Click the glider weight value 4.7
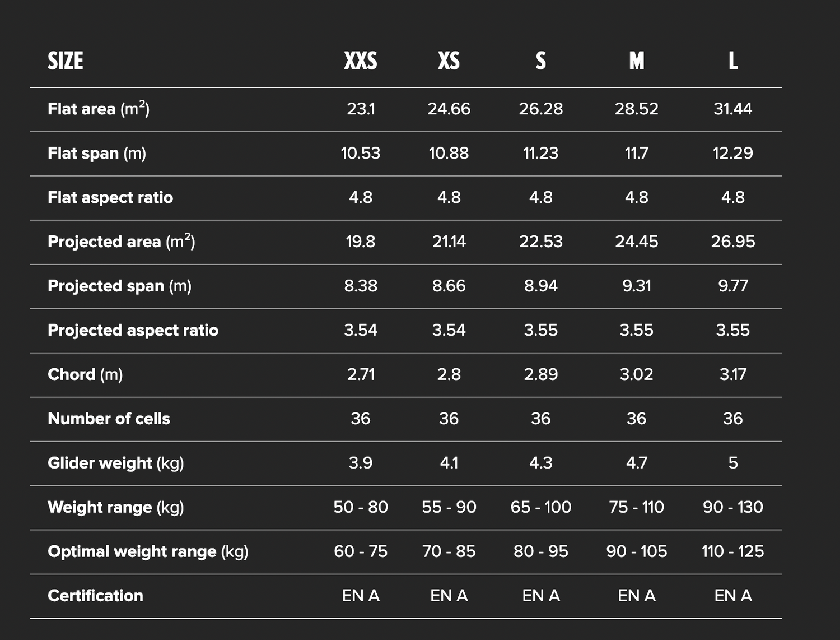Viewport: 840px width, 640px height. point(637,463)
